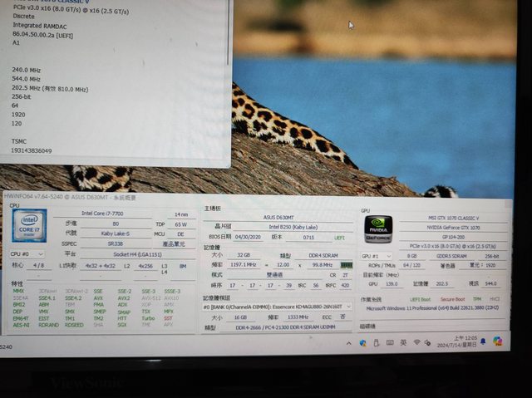Click the green memory chip icon
The height and width of the screenshot is (398, 532).
[x=347, y=265]
